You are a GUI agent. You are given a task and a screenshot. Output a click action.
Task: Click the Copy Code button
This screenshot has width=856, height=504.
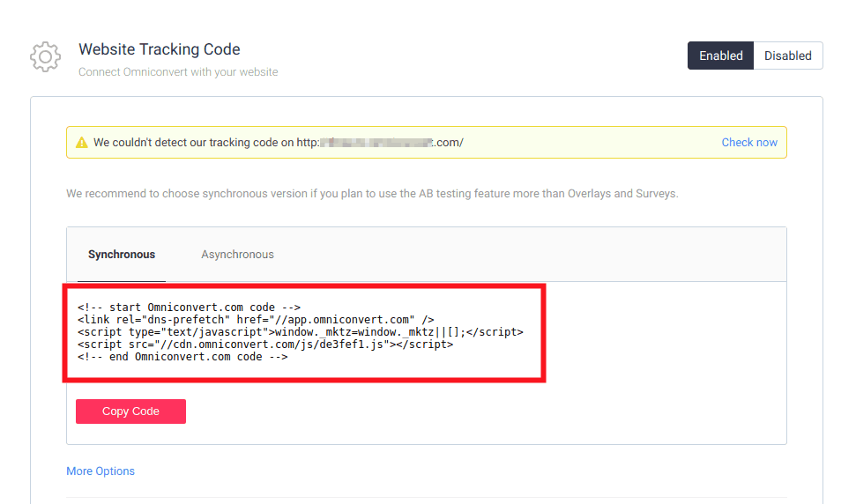point(131,411)
